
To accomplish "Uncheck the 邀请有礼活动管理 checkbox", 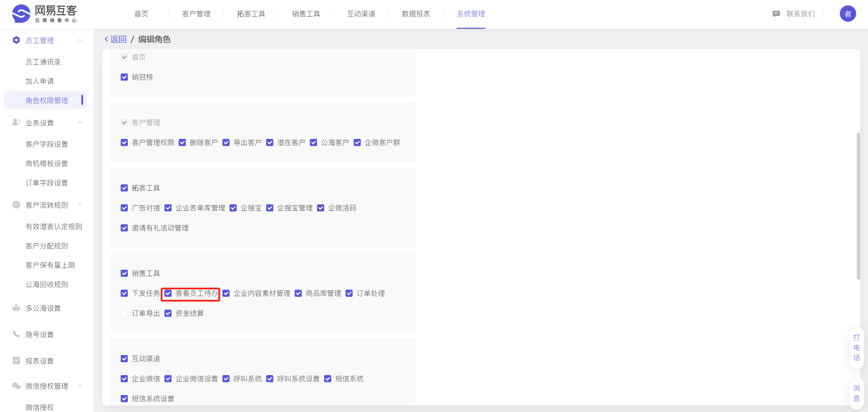I will point(124,228).
